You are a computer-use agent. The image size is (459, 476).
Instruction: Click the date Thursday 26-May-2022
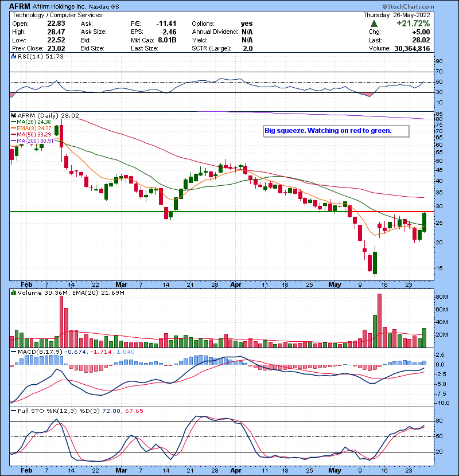point(396,15)
